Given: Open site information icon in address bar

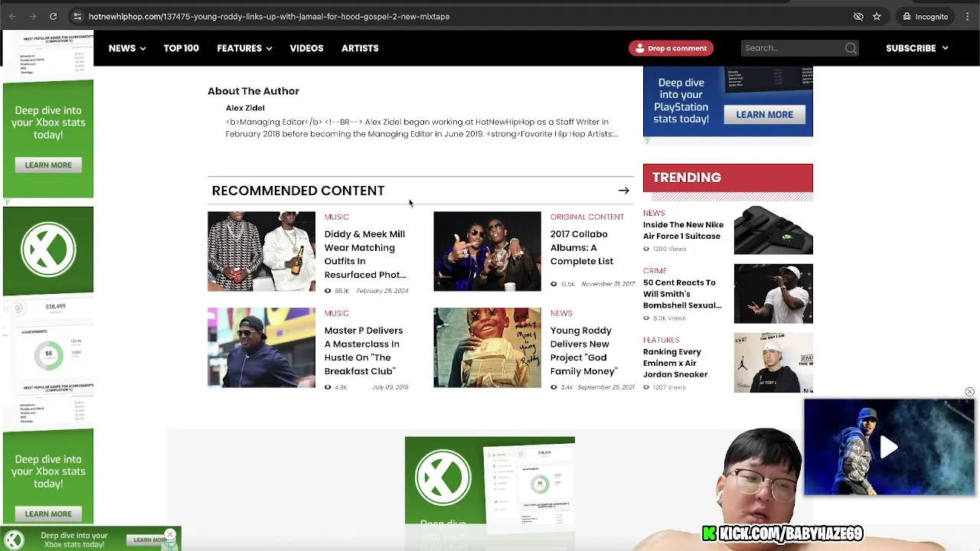Looking at the screenshot, I should point(77,16).
